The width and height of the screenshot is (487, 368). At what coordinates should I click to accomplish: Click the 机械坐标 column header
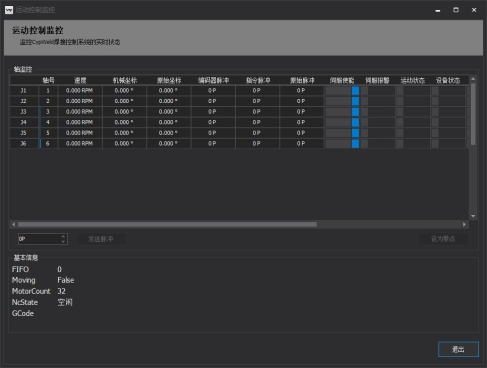(125, 80)
